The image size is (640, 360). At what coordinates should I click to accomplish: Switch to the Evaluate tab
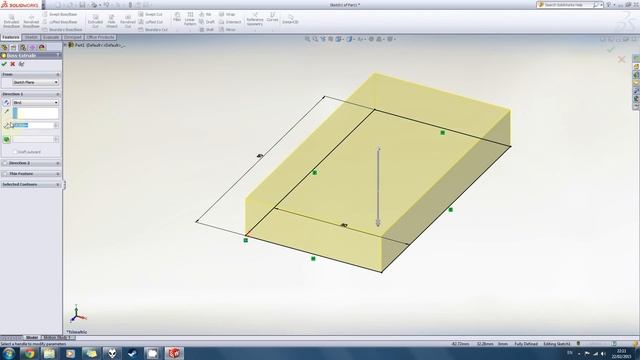tap(51, 37)
